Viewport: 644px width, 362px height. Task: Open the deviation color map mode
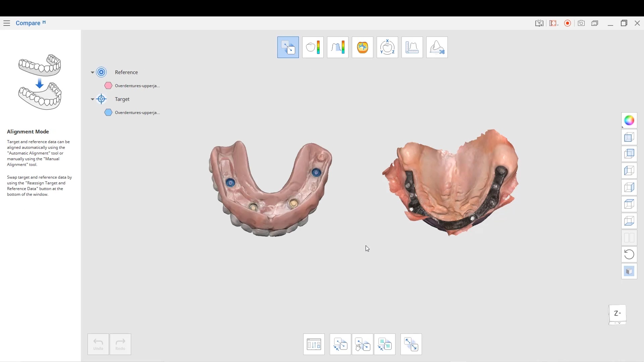(x=313, y=47)
